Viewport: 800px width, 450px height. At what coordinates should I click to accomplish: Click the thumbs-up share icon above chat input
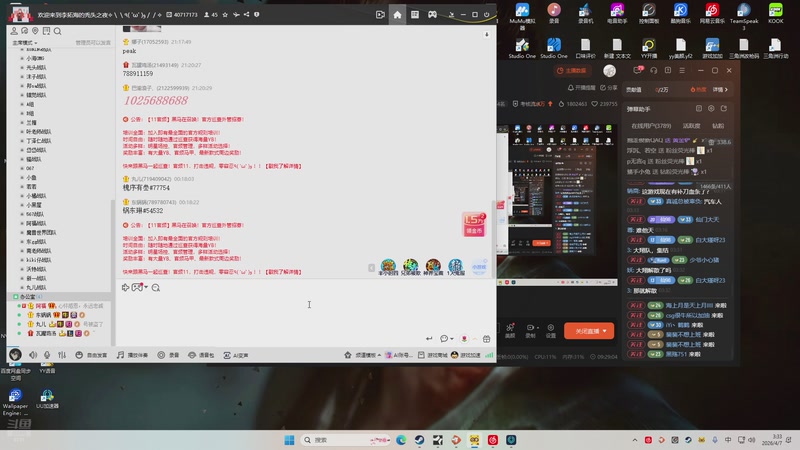click(125, 288)
